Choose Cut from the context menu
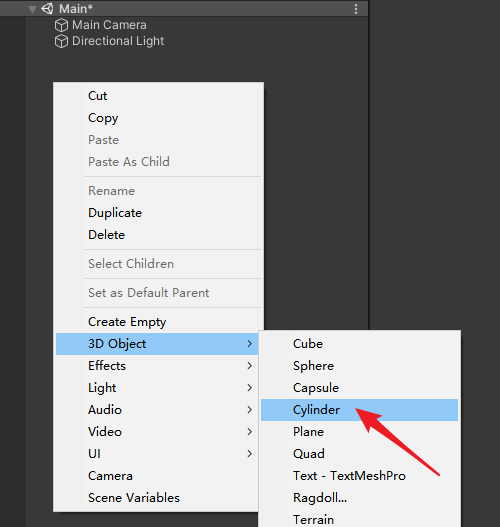 [158, 96]
